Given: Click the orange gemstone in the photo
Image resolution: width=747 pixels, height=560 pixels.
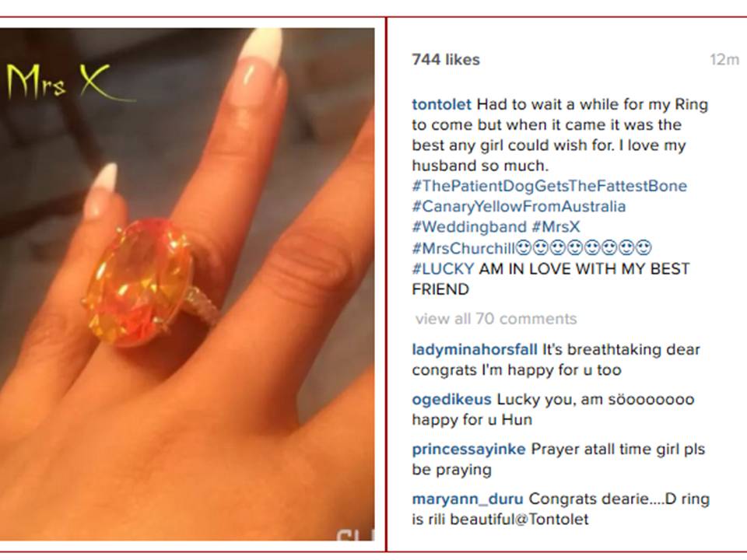Looking at the screenshot, I should pos(139,282).
